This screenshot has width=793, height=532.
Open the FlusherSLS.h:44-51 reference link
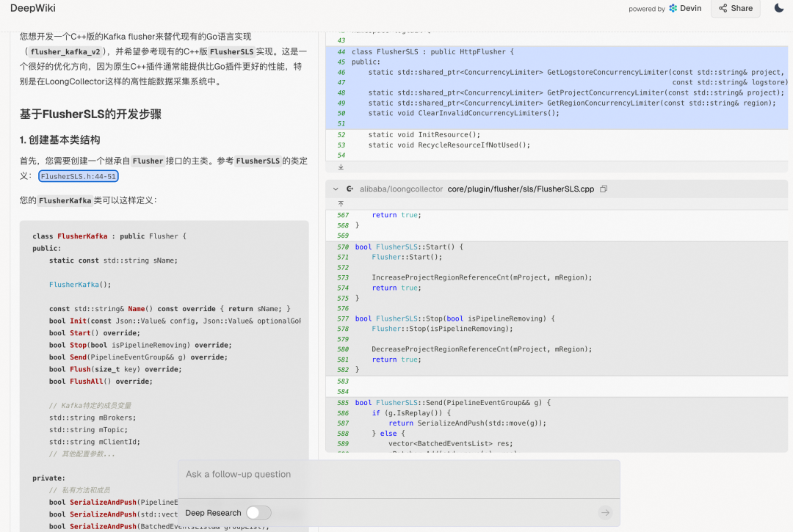click(79, 176)
